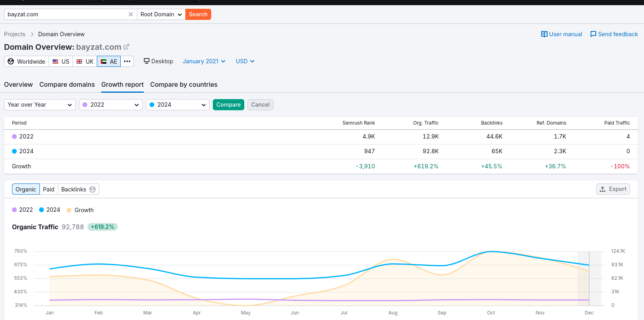Click the Worldwide globe icon
The height and width of the screenshot is (320, 644).
[x=11, y=61]
